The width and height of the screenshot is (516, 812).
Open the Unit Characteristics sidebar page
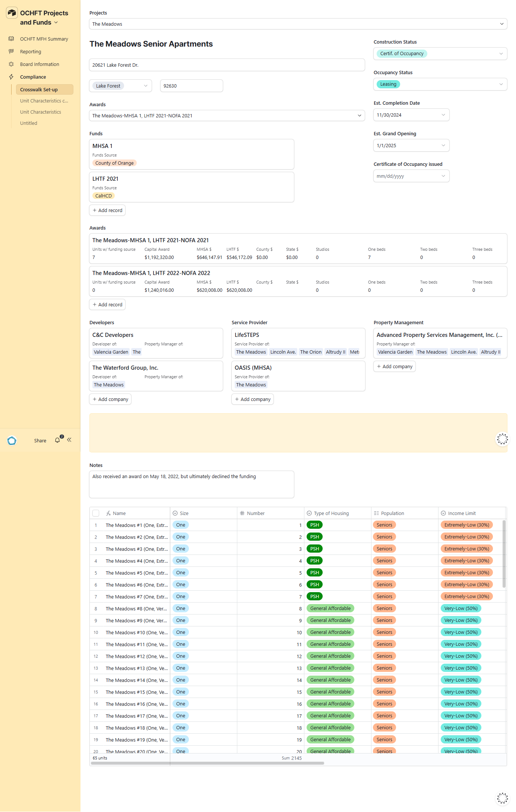coord(41,112)
